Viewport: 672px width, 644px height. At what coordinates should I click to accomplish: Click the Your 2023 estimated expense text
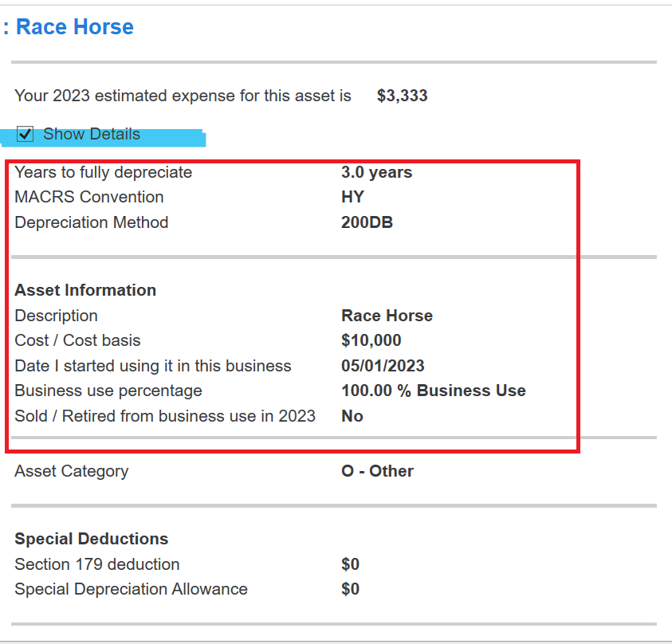[183, 96]
